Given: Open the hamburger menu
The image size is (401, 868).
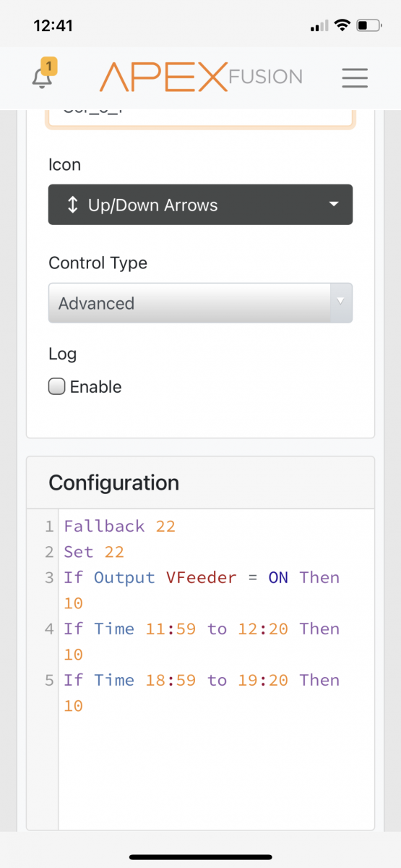Looking at the screenshot, I should coord(355,77).
